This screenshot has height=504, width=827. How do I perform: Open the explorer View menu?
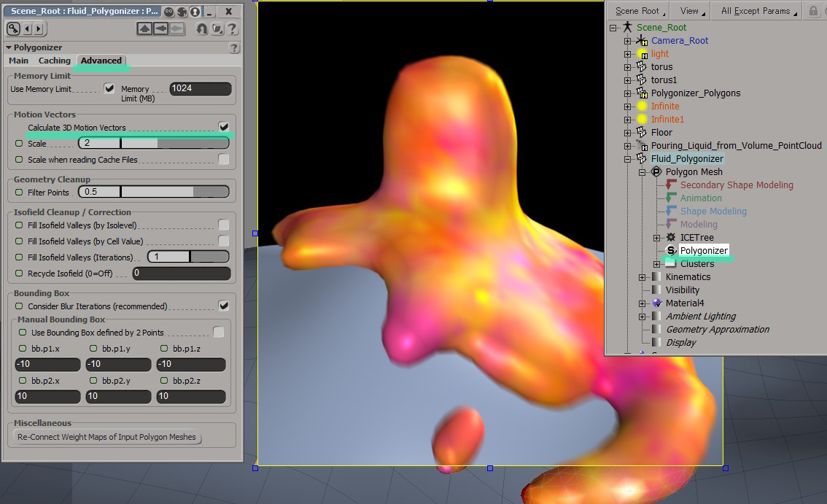click(693, 11)
